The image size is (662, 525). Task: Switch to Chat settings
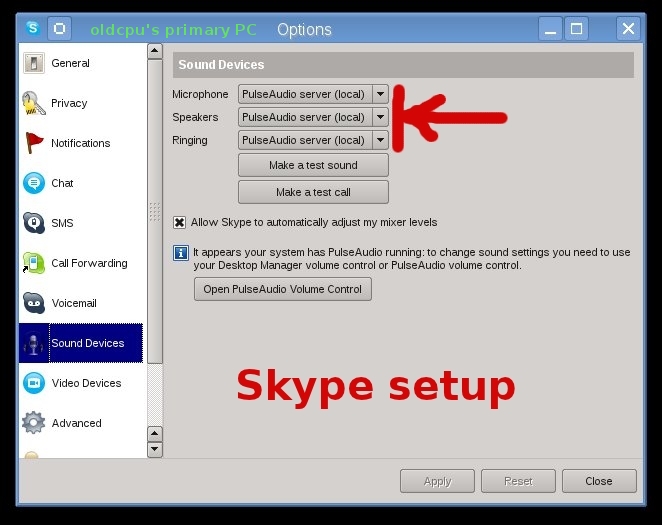click(x=81, y=183)
